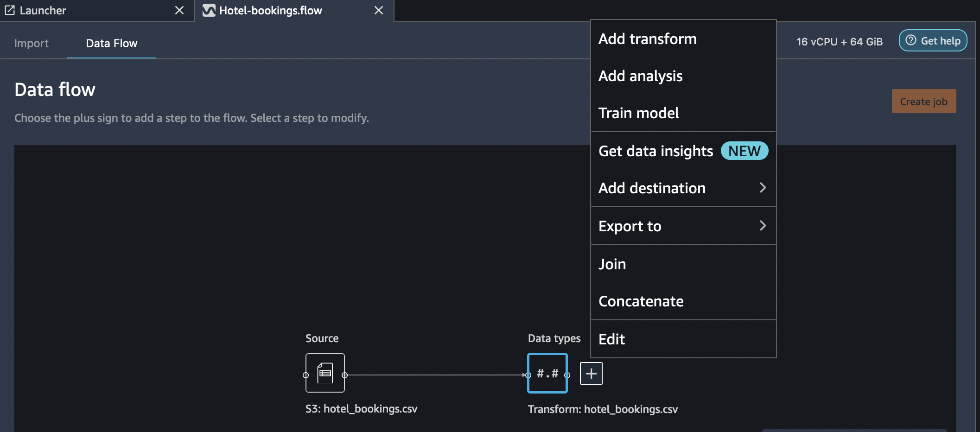Click the NEW badge on Get data insights

click(x=744, y=151)
